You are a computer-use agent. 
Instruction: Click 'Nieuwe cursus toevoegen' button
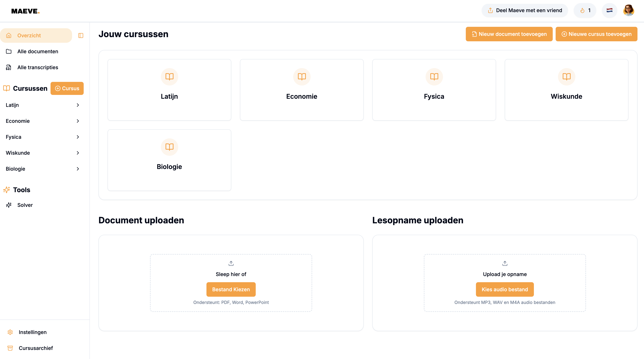point(596,34)
